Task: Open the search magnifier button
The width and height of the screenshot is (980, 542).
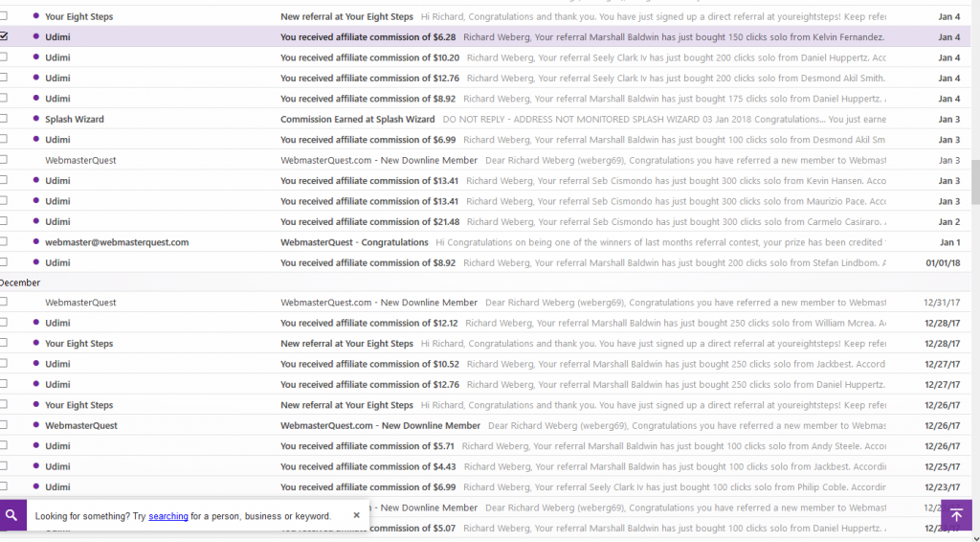Action: click(x=11, y=515)
